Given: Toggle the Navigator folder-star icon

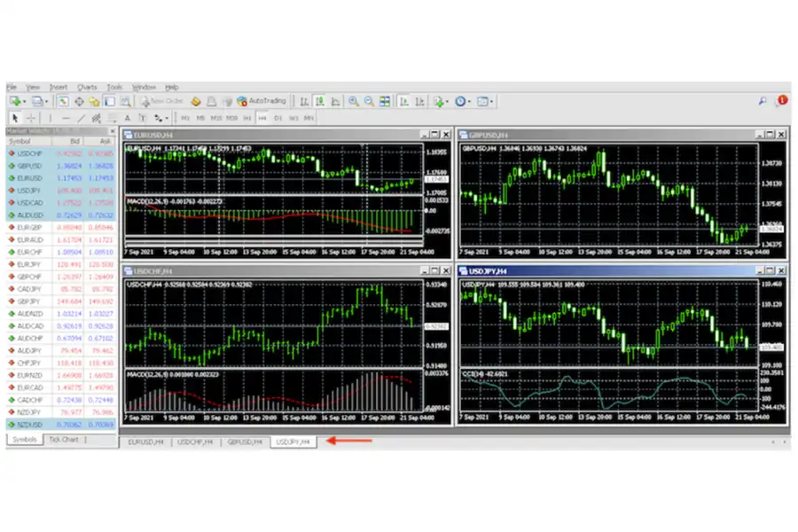Looking at the screenshot, I should click(x=94, y=101).
